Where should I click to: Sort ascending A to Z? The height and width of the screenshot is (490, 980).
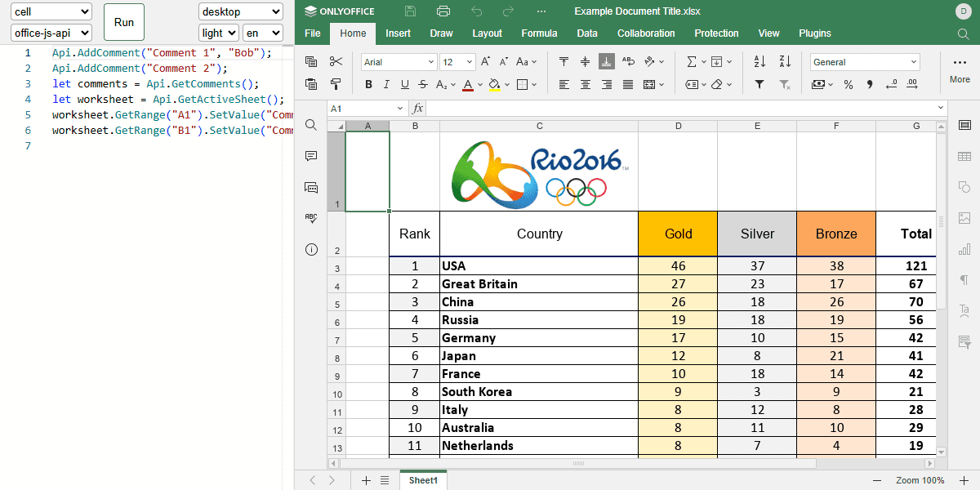point(759,62)
